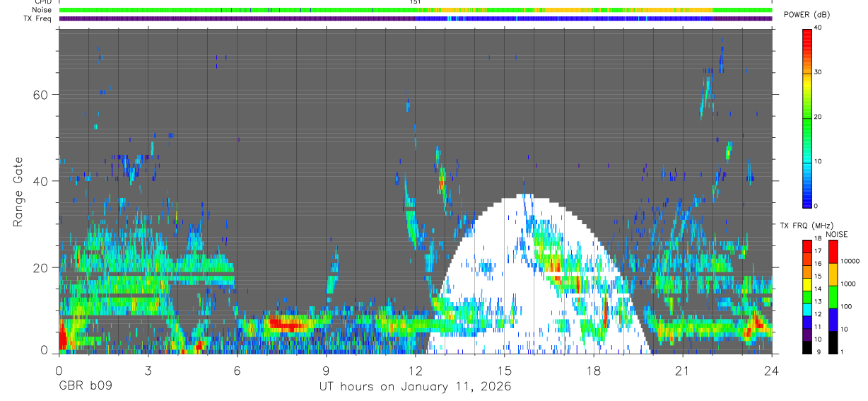Click the '1000' tick on NOISE scale
868x401 pixels.
tap(849, 284)
